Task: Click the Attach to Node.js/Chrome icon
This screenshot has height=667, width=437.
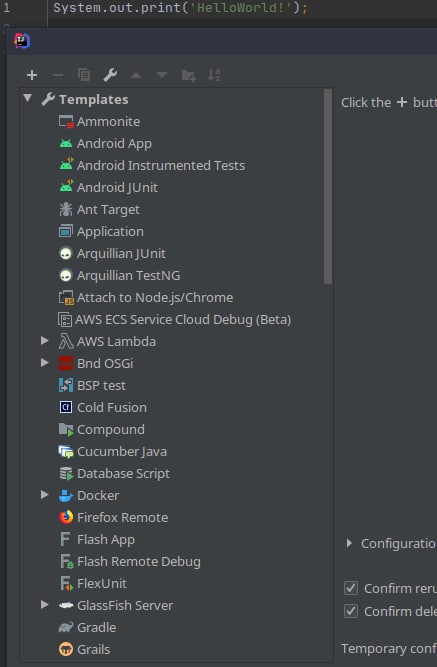Action: (x=66, y=298)
